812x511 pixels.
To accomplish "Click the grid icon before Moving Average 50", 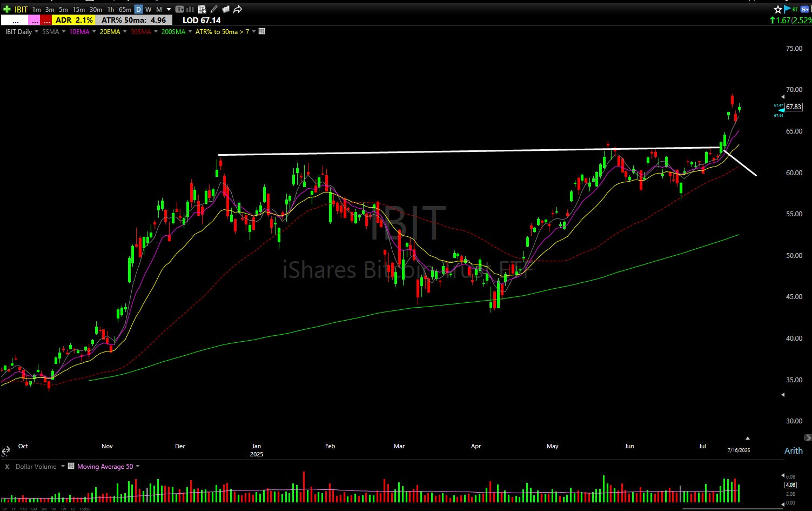I will (71, 466).
